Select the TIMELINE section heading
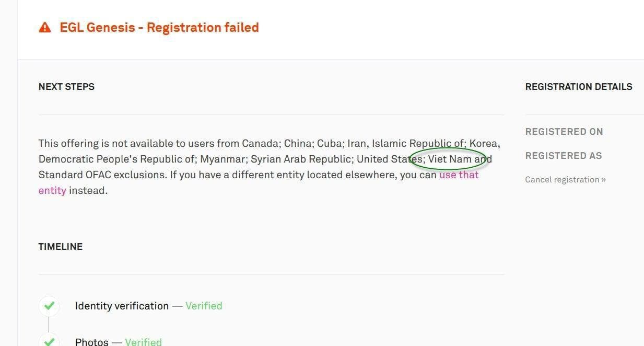The width and height of the screenshot is (644, 346). 61,247
